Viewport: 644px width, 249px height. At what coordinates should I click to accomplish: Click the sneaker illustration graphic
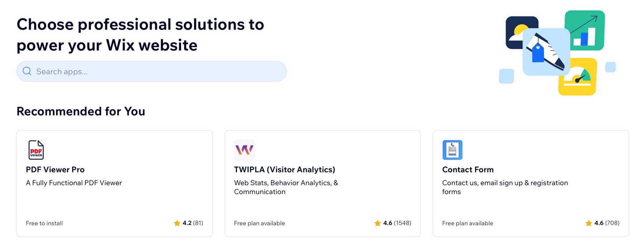(546, 52)
